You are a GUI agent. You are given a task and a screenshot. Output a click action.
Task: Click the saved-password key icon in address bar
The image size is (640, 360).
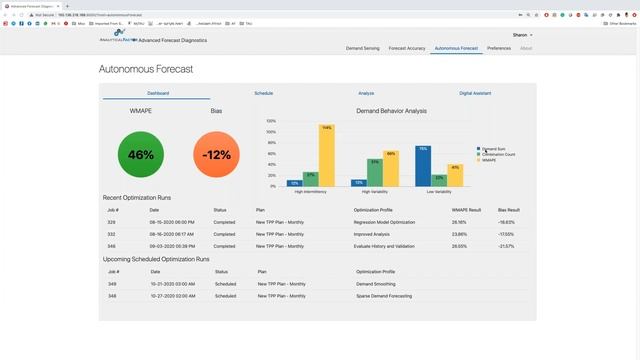[520, 15]
